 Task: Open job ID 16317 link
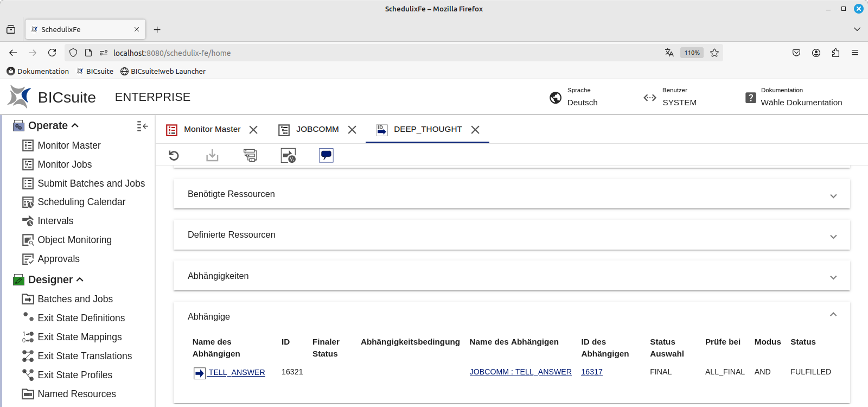click(591, 372)
